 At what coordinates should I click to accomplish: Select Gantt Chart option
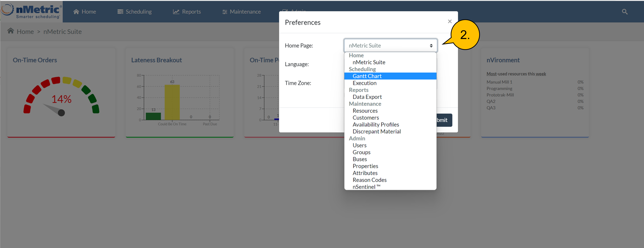tap(367, 76)
